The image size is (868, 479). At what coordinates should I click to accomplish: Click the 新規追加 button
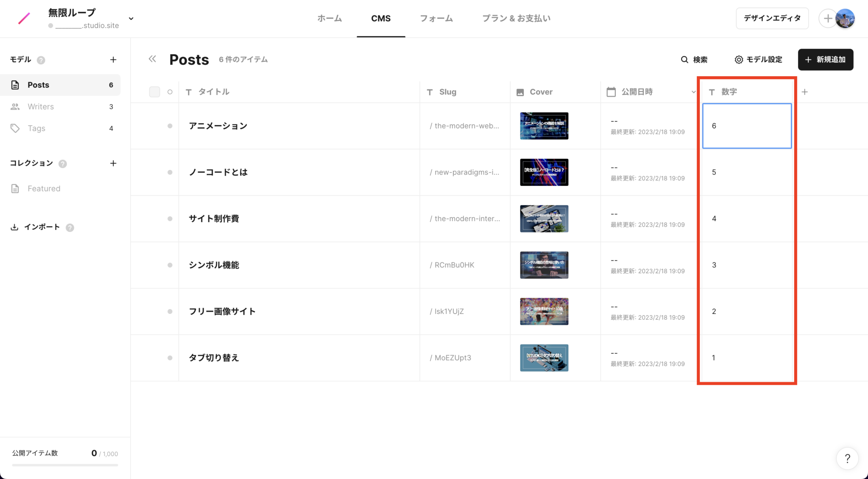[825, 60]
